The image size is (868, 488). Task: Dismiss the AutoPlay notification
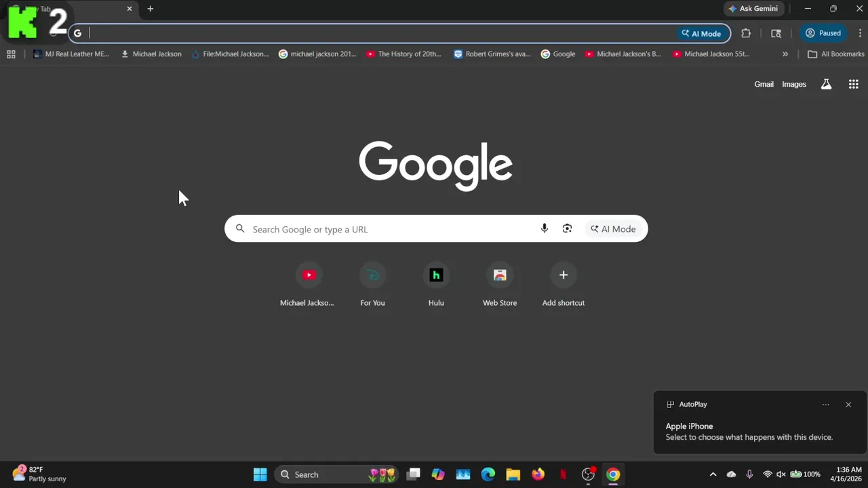point(848,405)
